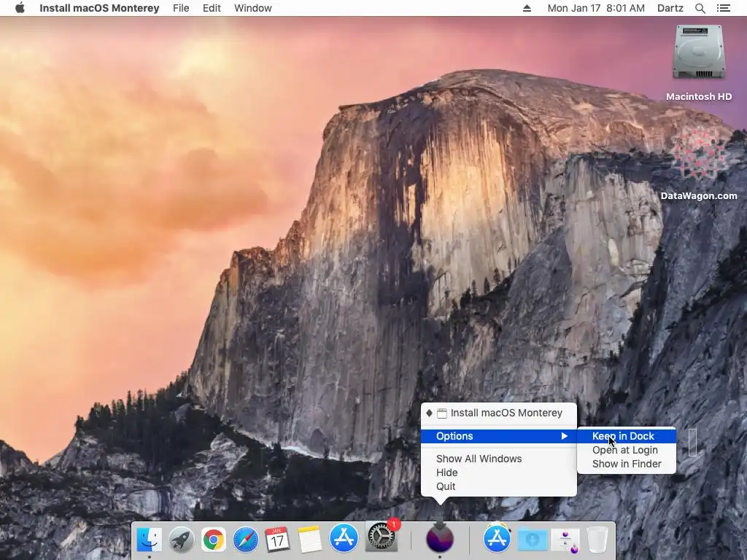
Task: Open the Downloads folder stack in Dock
Action: click(x=533, y=540)
